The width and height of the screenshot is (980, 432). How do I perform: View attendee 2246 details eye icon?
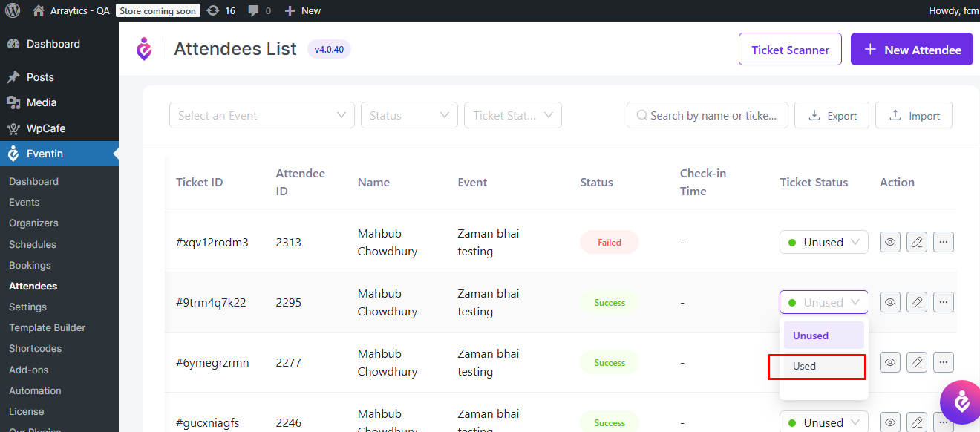(x=890, y=422)
